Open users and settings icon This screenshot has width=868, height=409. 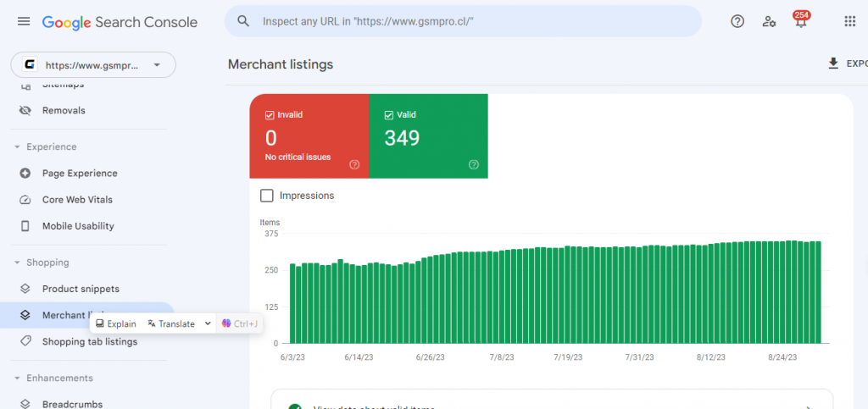coord(769,21)
